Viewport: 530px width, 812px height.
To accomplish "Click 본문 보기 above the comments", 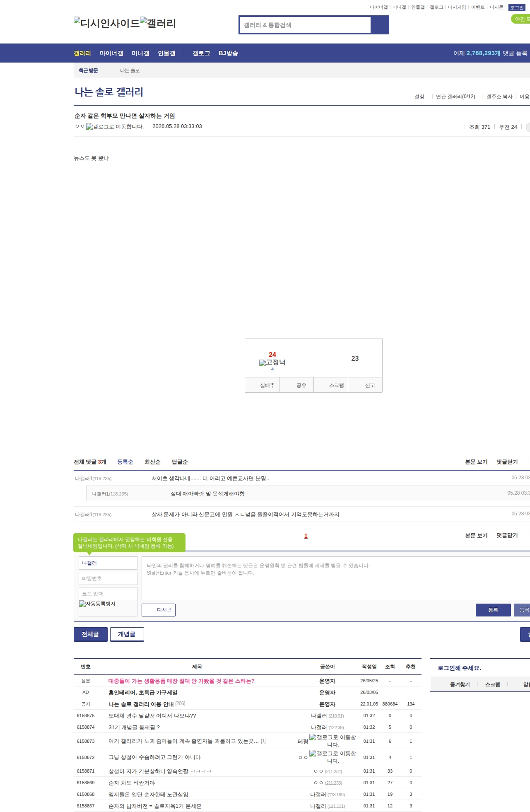I will coord(476,462).
